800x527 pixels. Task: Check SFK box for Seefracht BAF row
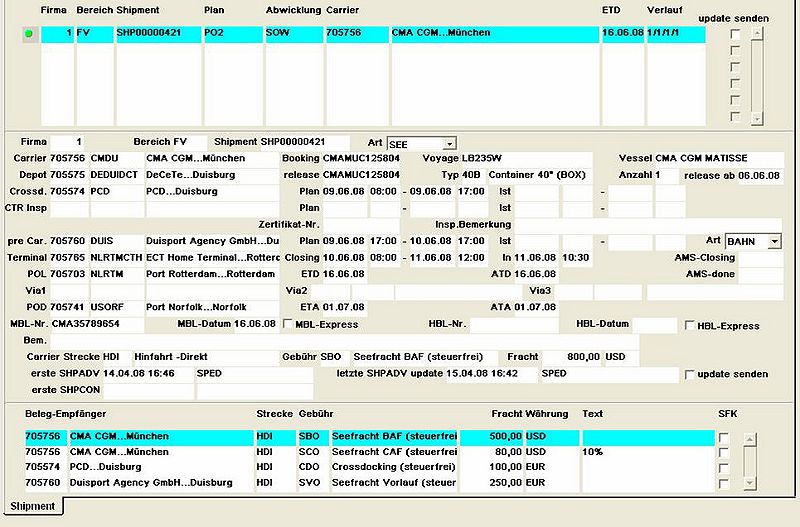(723, 438)
